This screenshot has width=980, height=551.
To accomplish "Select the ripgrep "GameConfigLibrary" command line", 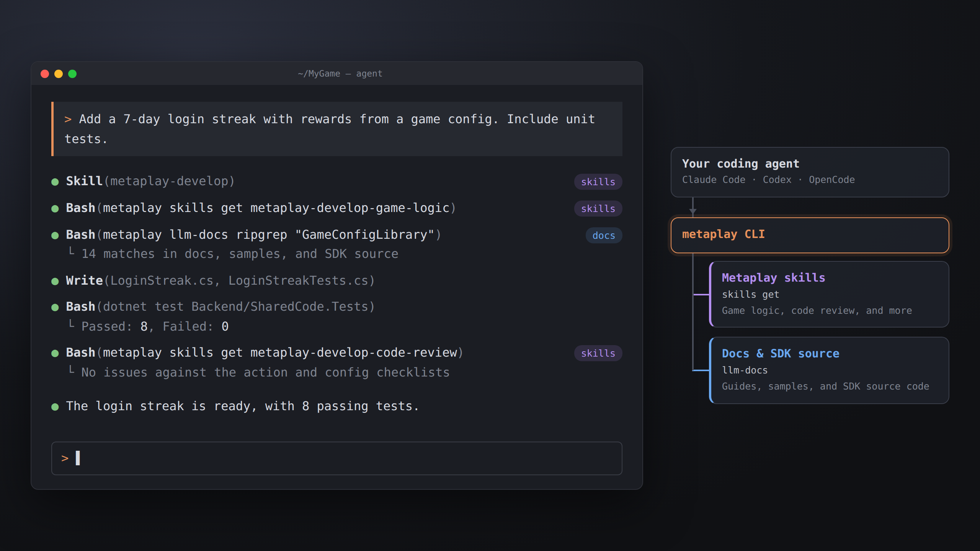I will [x=253, y=235].
